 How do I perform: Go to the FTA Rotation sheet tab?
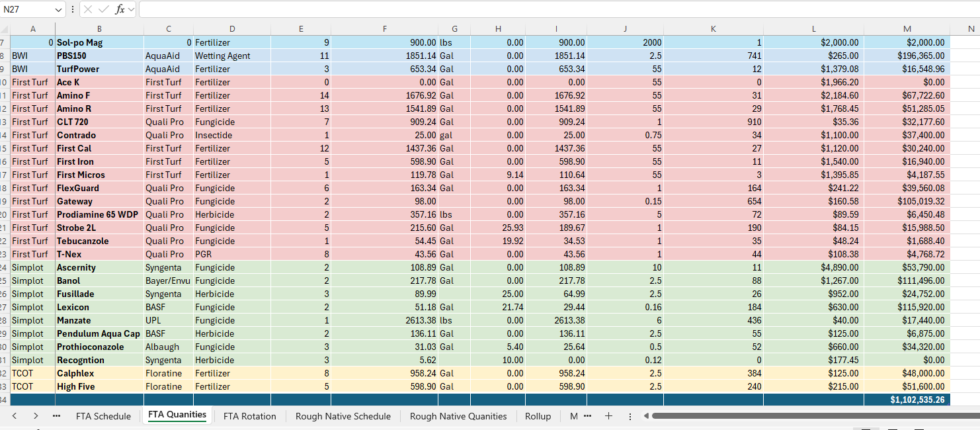[249, 416]
